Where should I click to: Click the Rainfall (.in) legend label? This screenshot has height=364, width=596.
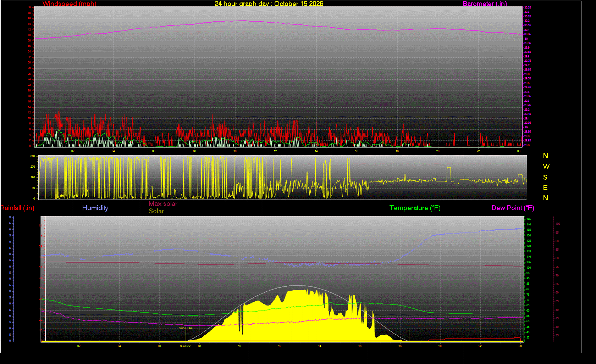click(17, 208)
